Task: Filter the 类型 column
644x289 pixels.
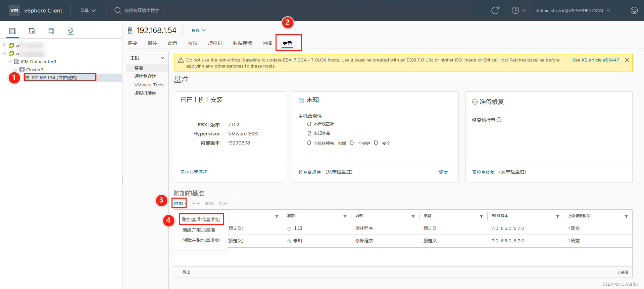Action: 481,216
